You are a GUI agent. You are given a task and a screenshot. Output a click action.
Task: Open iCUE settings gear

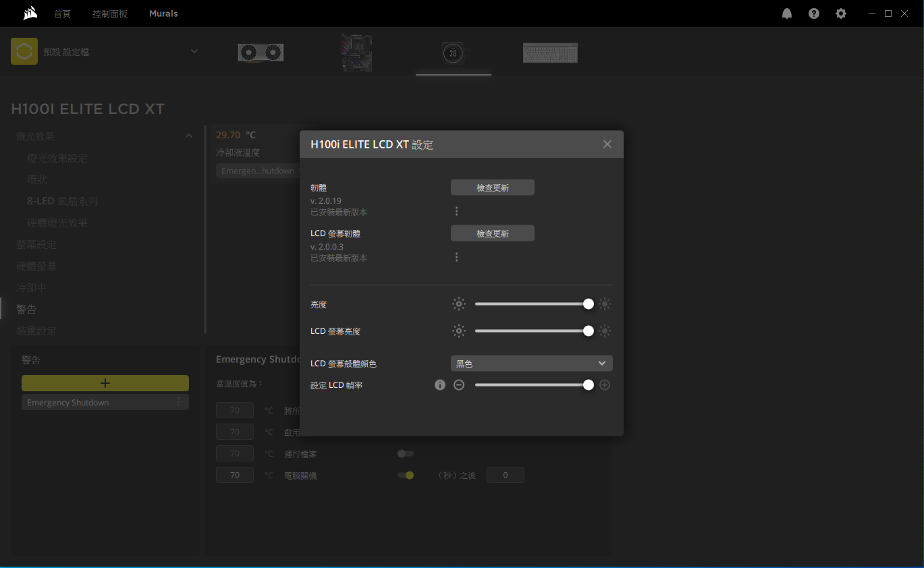[841, 13]
